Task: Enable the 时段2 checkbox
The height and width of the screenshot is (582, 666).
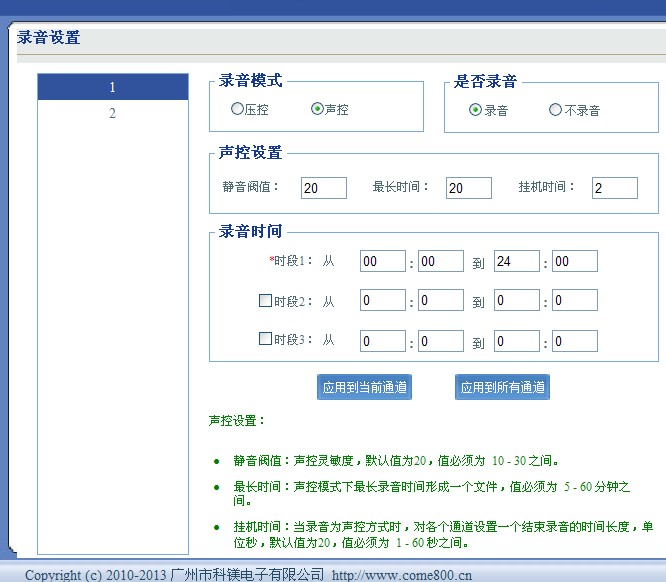Action: [x=265, y=300]
